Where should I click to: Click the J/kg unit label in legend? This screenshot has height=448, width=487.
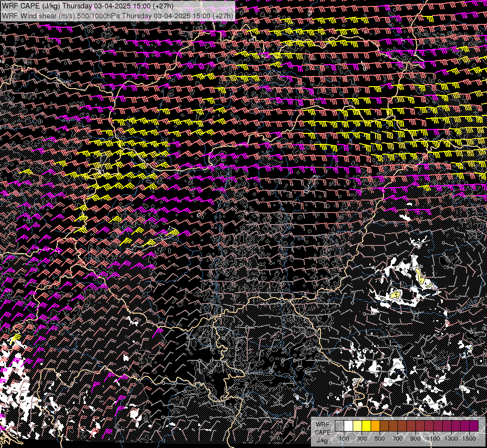tap(322, 440)
